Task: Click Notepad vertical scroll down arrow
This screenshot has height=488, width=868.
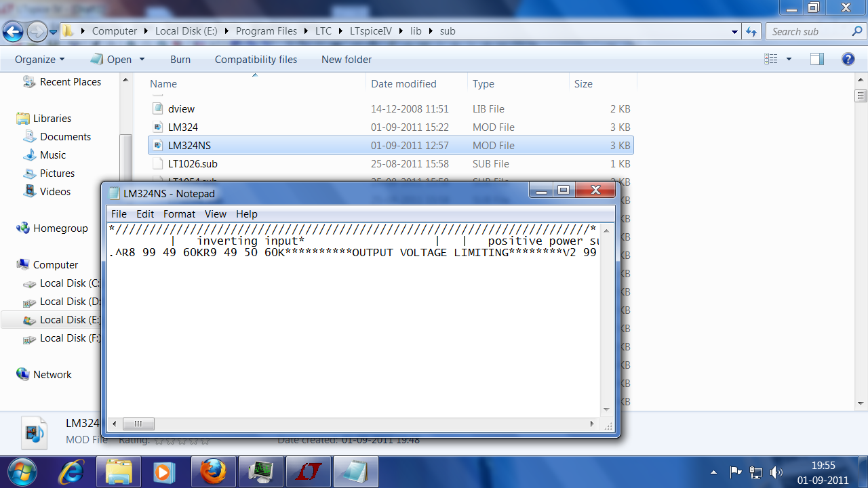Action: point(608,409)
